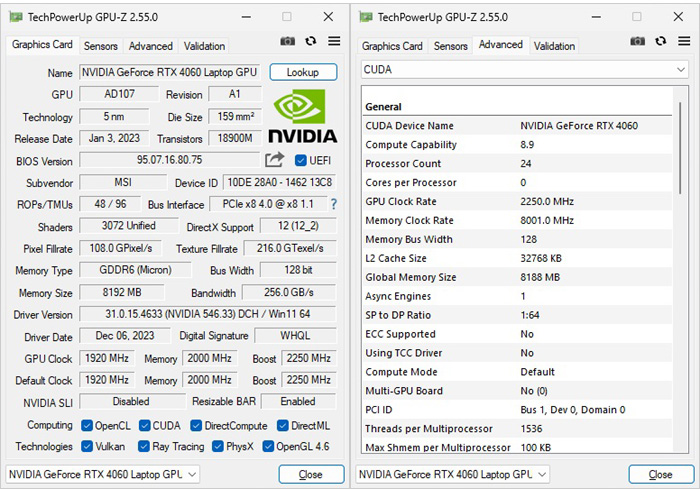700x493 pixels.
Task: Open the hamburger menu in left window
Action: click(x=334, y=41)
